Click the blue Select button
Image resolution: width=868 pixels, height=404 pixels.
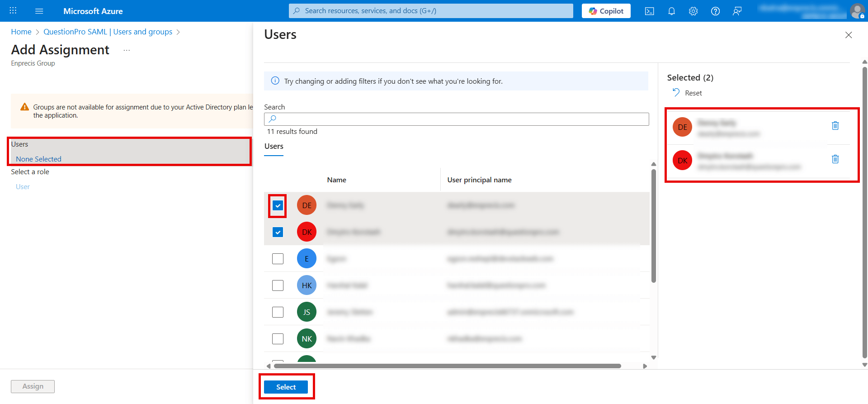coord(286,387)
